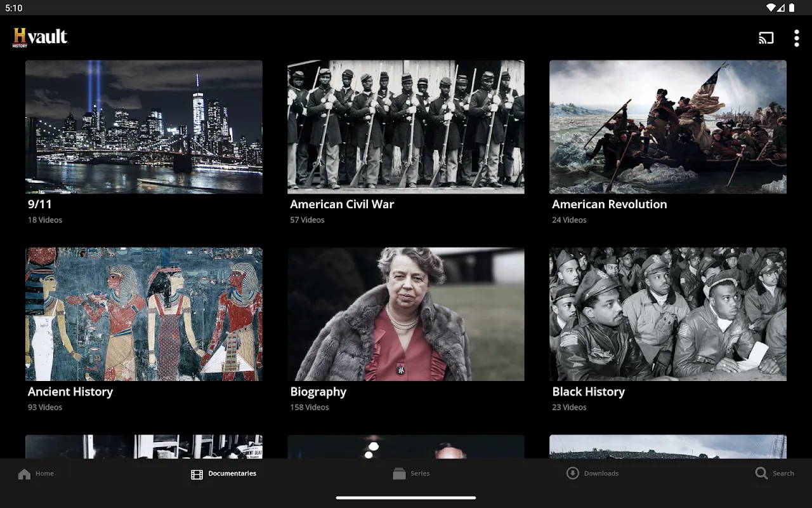Open the Biography portrait thumbnail
This screenshot has height=508, width=812.
pyautogui.click(x=406, y=314)
